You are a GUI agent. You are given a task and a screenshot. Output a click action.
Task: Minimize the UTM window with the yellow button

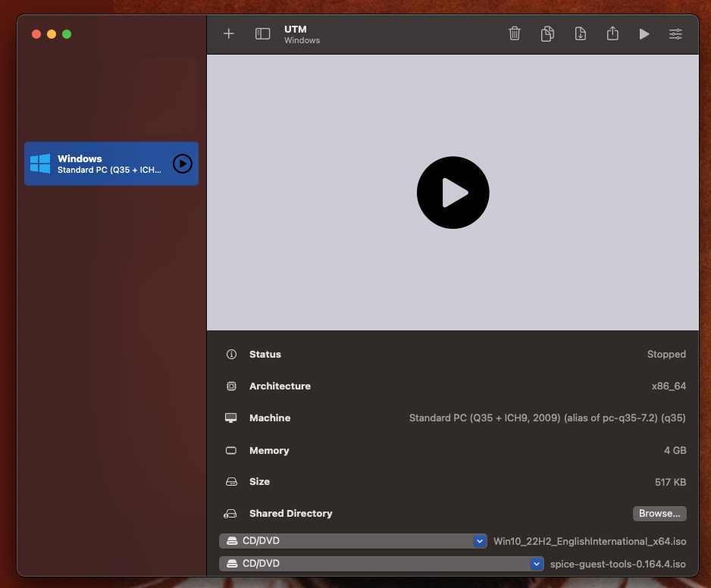point(52,34)
